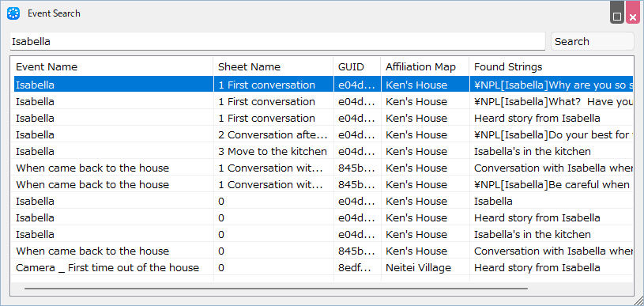Screen dimensions: 644x306
Task: Sort by the Sheet Name column header
Action: [273, 66]
